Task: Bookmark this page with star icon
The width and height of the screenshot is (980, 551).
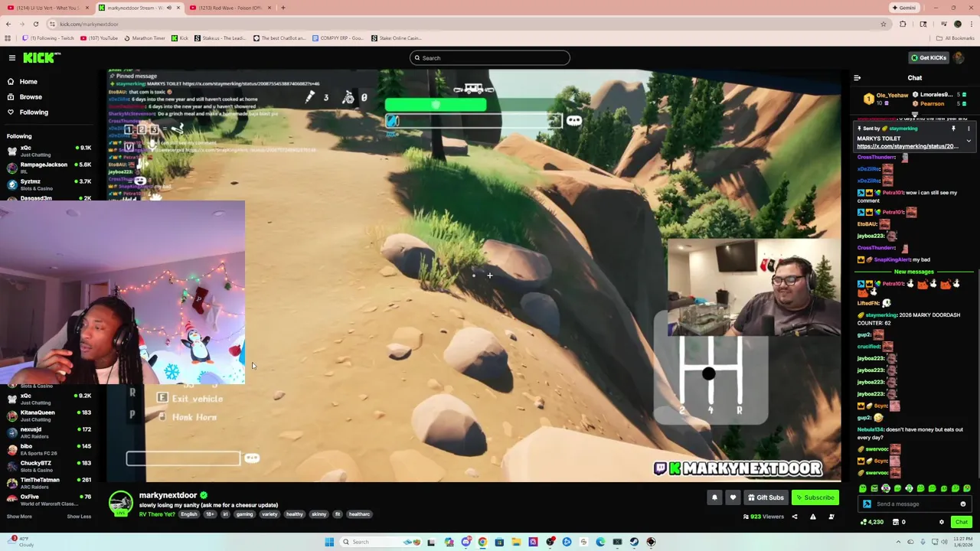Action: pos(884,24)
